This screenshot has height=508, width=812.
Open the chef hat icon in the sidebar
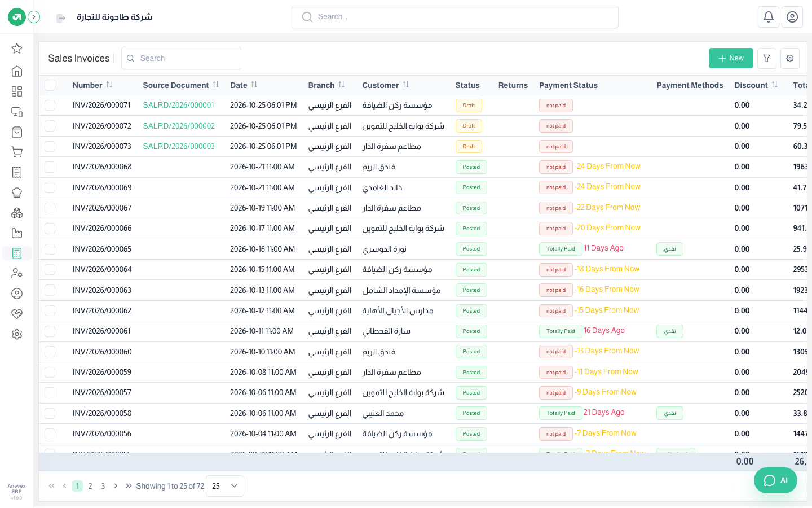coord(17,192)
